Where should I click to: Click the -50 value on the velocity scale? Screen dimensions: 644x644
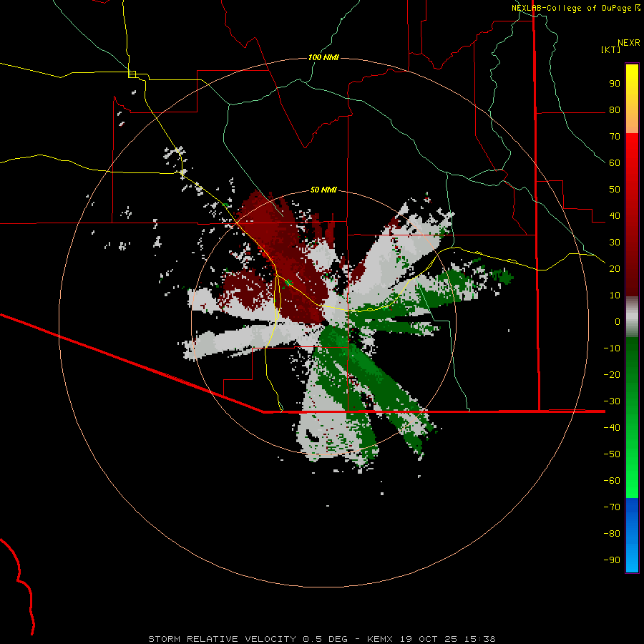(612, 454)
